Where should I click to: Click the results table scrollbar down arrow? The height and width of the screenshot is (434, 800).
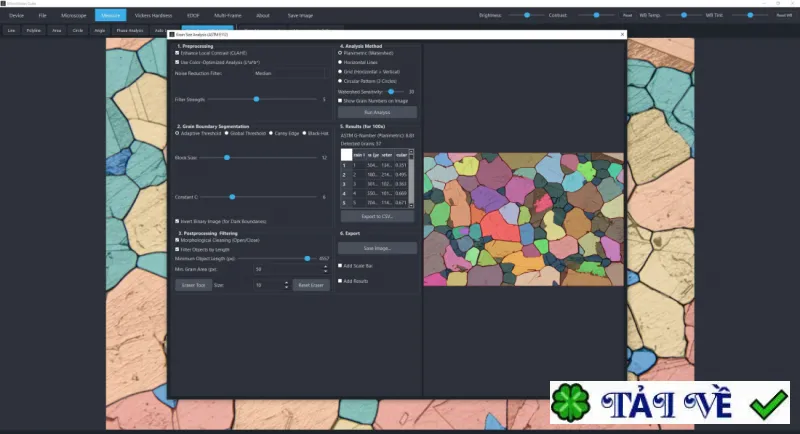(411, 205)
